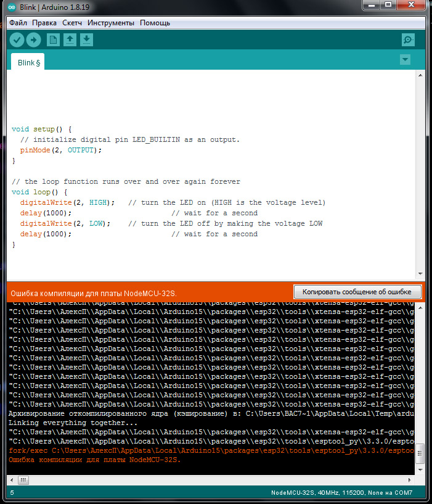
Task: Click status bar board info NodeMCU-32S COM7
Action: (341, 493)
